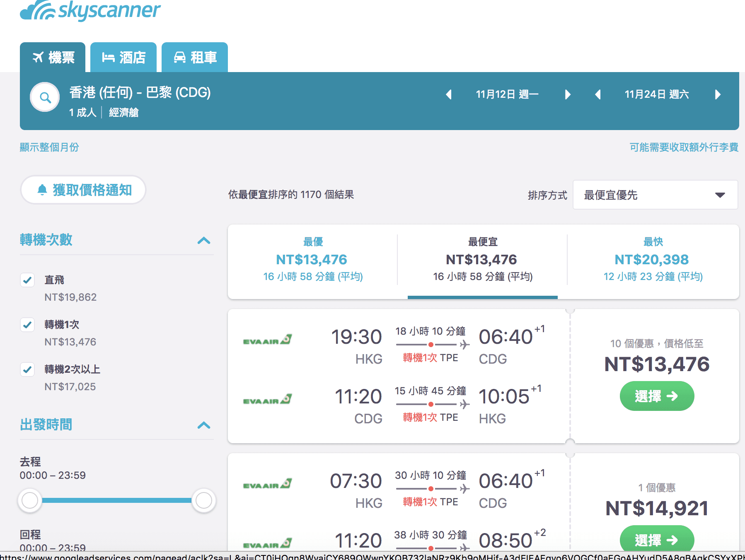The height and width of the screenshot is (560, 745).
Task: Go to next departure date arrow
Action: pyautogui.click(x=568, y=94)
